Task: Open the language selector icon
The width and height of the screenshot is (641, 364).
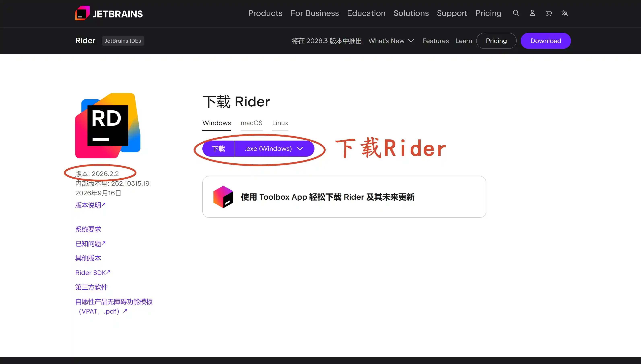Action: (x=565, y=13)
